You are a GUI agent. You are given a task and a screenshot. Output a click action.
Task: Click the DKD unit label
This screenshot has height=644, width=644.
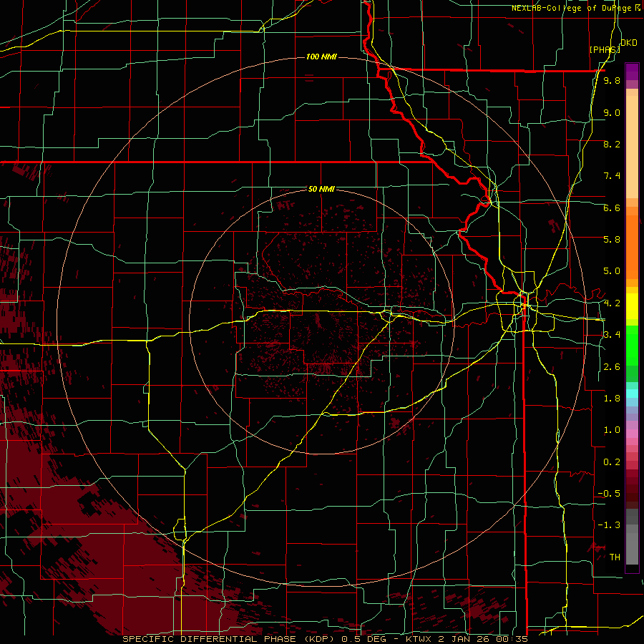pos(628,43)
